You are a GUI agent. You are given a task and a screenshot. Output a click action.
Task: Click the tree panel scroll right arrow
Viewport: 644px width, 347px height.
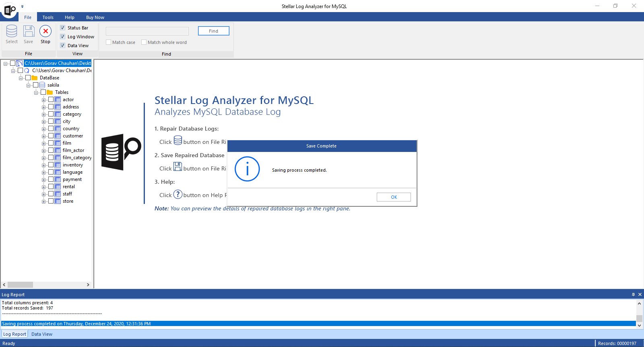pos(88,285)
